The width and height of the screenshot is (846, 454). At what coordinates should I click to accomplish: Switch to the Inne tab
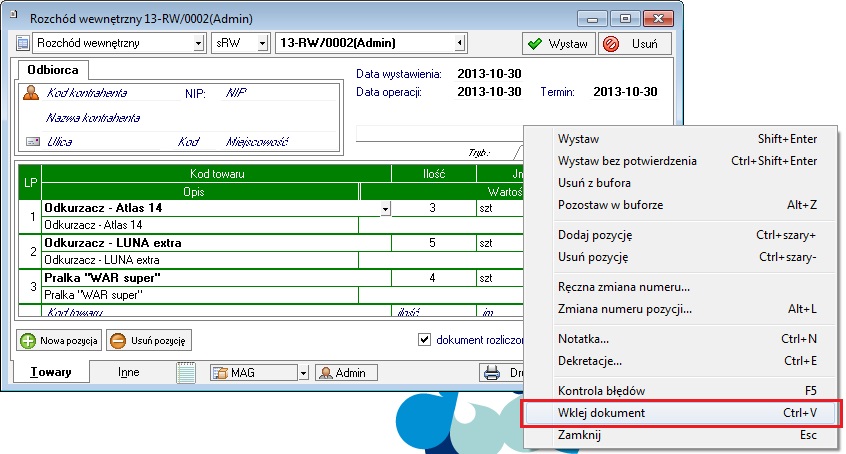pyautogui.click(x=128, y=372)
